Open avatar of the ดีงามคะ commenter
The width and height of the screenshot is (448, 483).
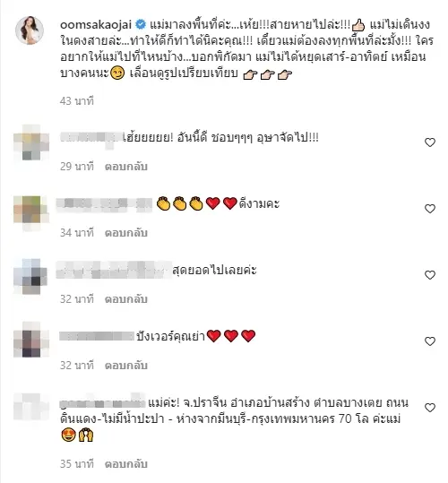coord(30,210)
